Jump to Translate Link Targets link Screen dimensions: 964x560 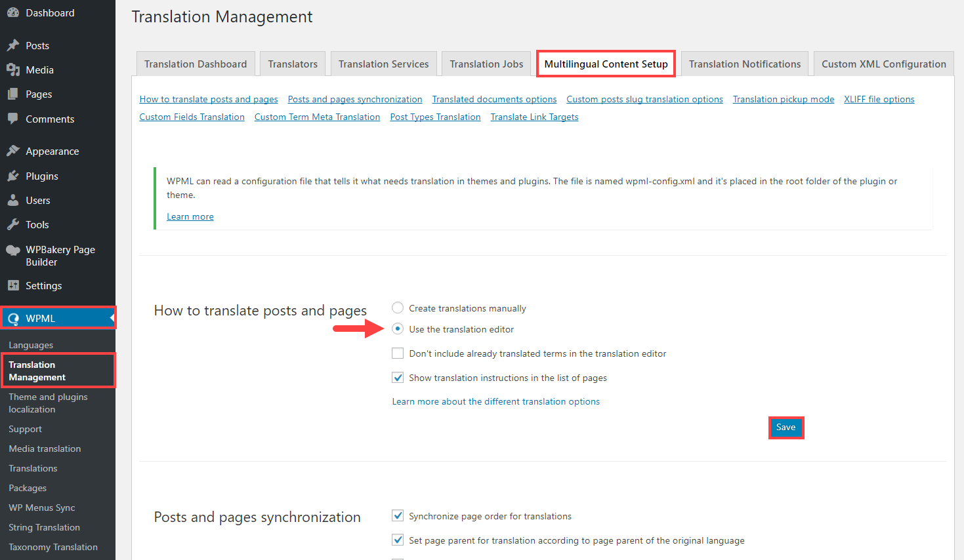(534, 117)
